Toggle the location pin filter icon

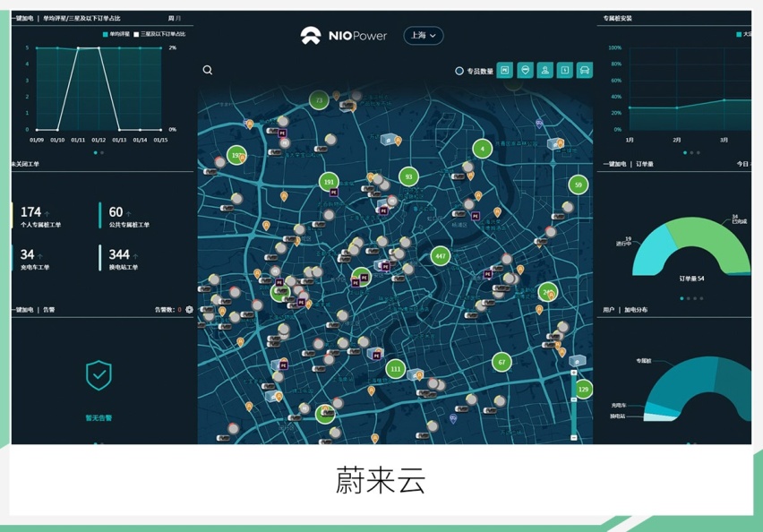pyautogui.click(x=525, y=70)
